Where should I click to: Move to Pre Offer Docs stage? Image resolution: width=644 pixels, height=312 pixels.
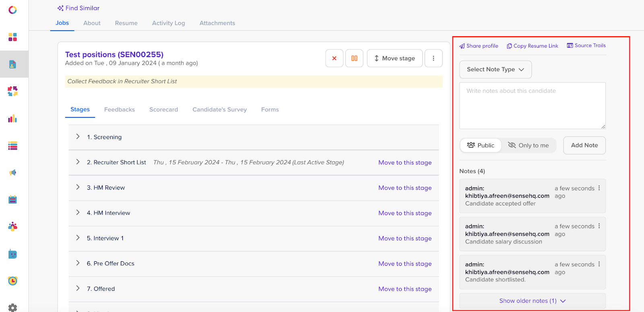pos(405,264)
